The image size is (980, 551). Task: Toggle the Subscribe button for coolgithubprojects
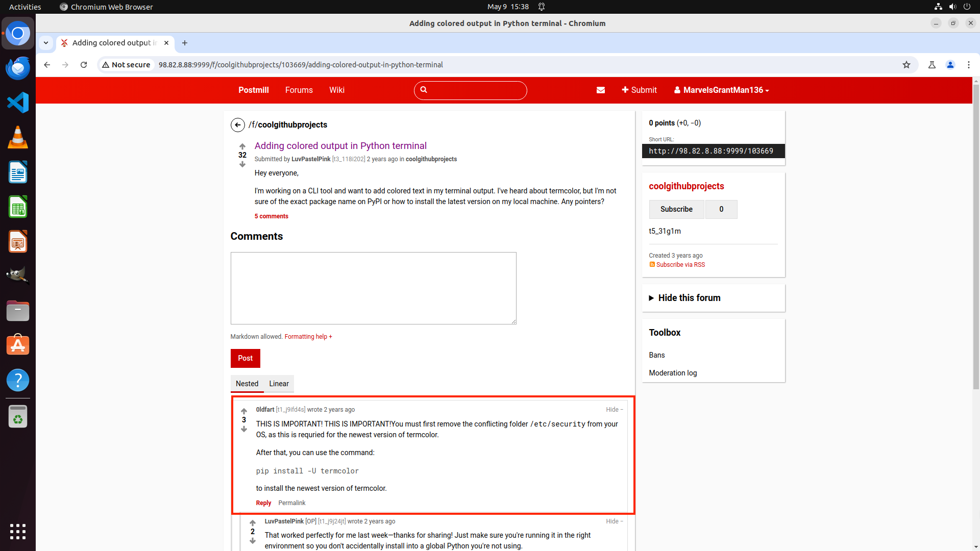(676, 209)
